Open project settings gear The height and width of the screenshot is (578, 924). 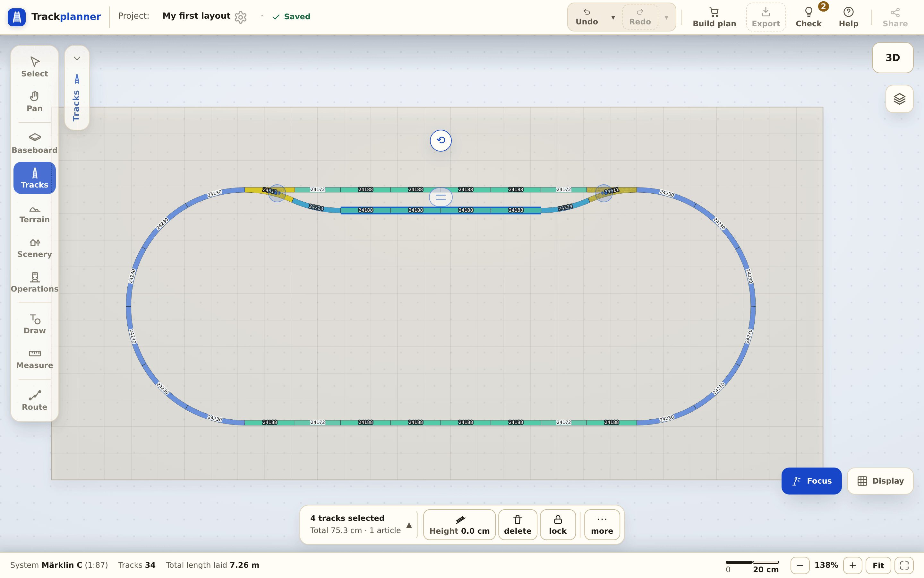[x=241, y=17]
